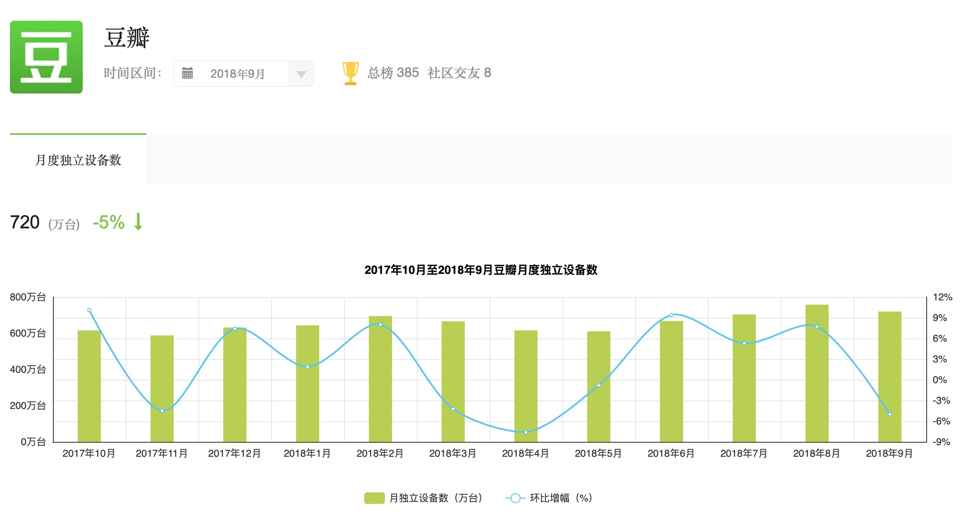Click the 2018年5月 bar
This screenshot has width=980, height=518.
[599, 386]
